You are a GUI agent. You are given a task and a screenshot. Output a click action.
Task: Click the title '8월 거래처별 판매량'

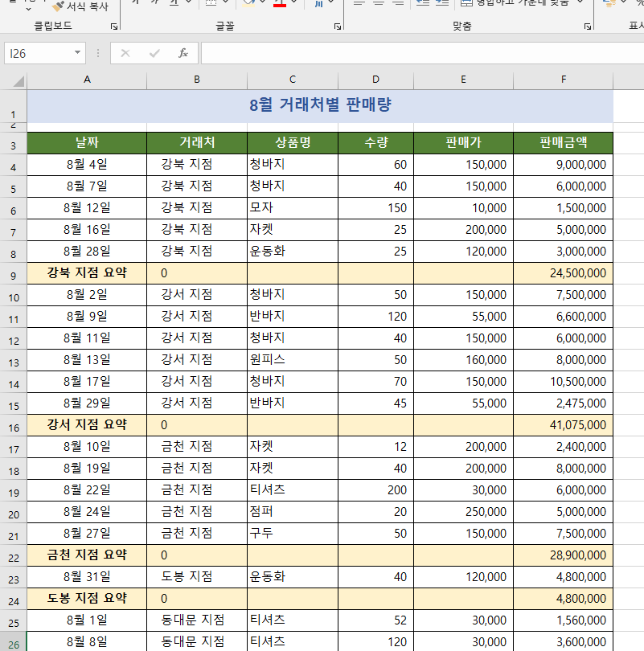click(320, 104)
